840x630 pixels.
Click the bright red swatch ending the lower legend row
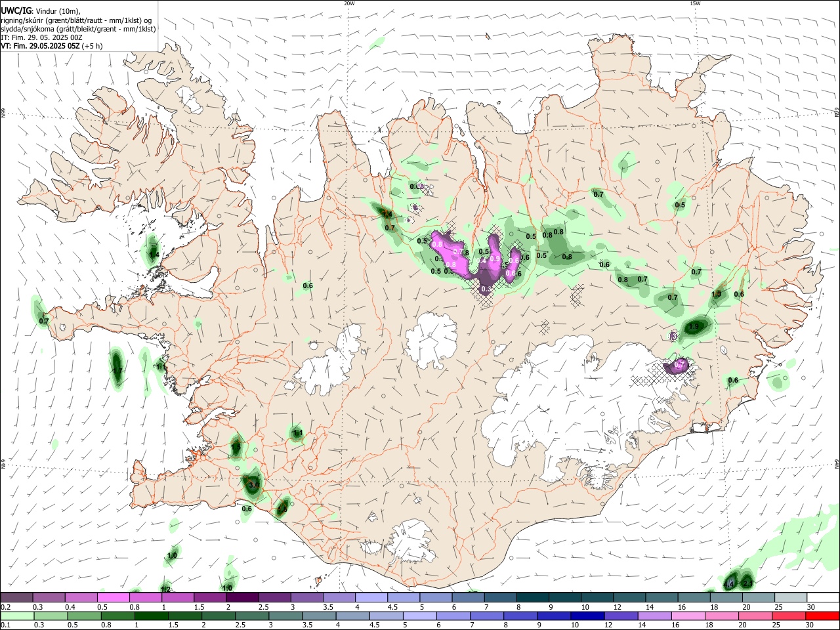coord(822,616)
